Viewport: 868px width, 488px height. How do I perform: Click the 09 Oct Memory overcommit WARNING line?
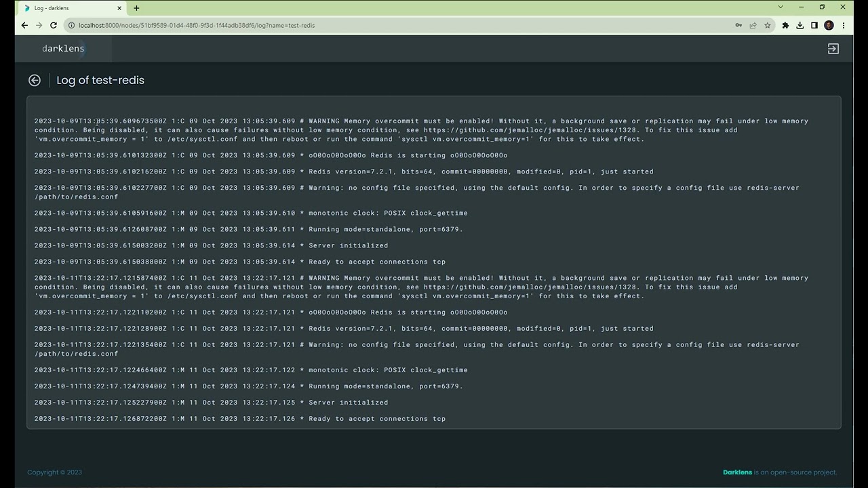point(421,130)
